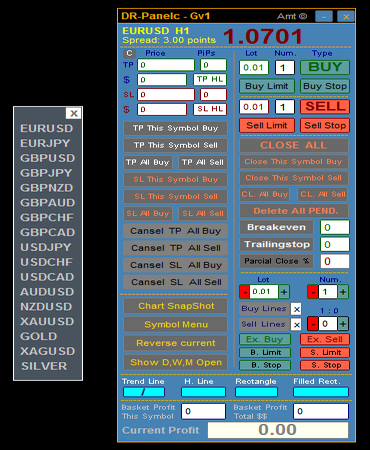Close the symbol list panel
The width and height of the screenshot is (370, 450).
coord(74,113)
